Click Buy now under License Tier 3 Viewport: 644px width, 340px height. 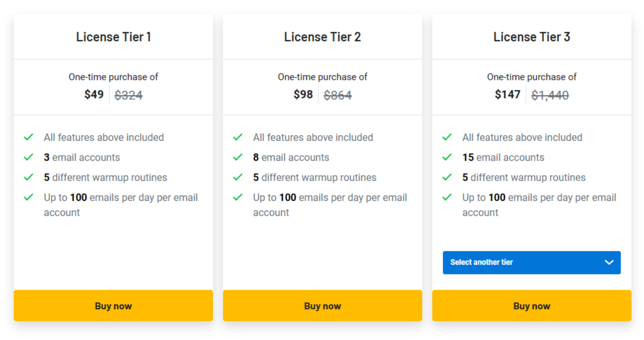point(531,305)
